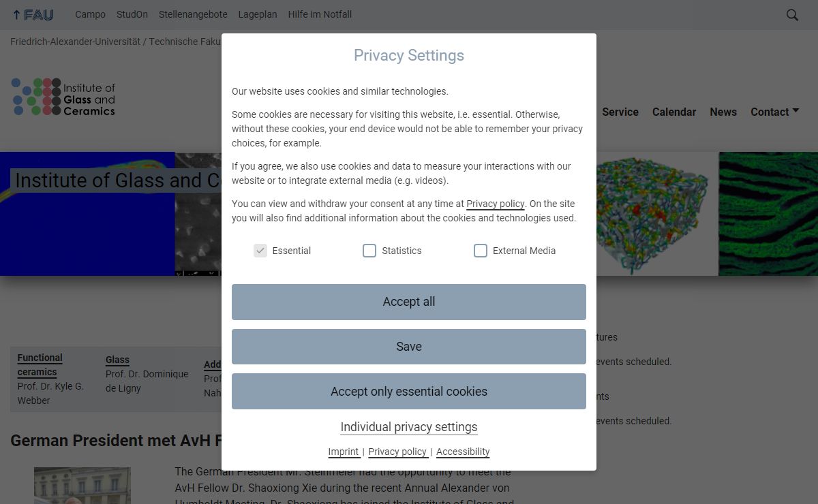This screenshot has height=504, width=818.
Task: Click the Institute of Glass and Ceramics logo
Action: point(63,97)
